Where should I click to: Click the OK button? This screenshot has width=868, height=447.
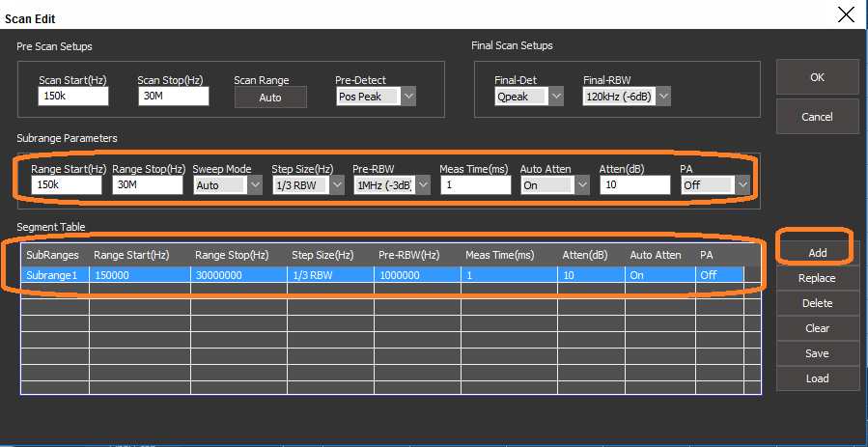(x=817, y=77)
